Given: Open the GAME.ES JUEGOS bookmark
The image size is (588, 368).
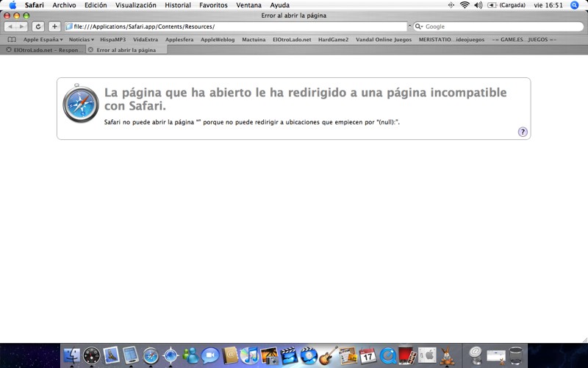Looking at the screenshot, I should click(x=524, y=40).
